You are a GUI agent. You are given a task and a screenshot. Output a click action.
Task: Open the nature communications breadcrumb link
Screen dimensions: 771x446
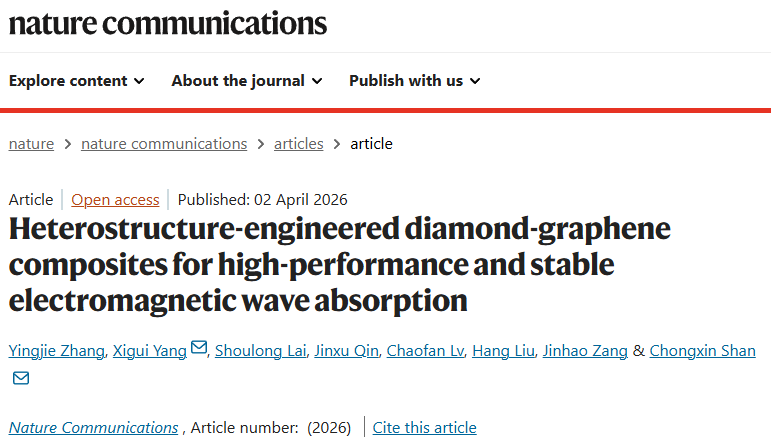click(x=164, y=143)
